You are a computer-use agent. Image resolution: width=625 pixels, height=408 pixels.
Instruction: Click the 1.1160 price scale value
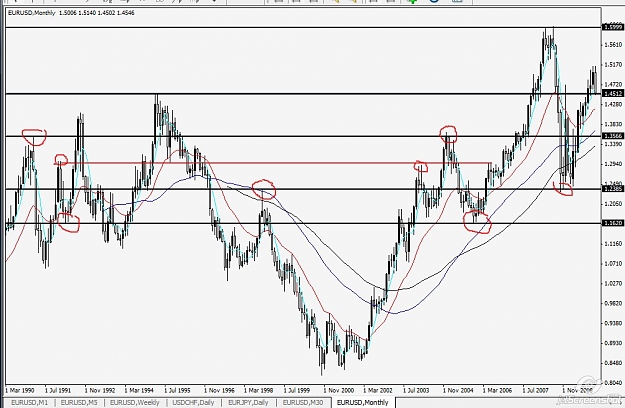pos(613,243)
